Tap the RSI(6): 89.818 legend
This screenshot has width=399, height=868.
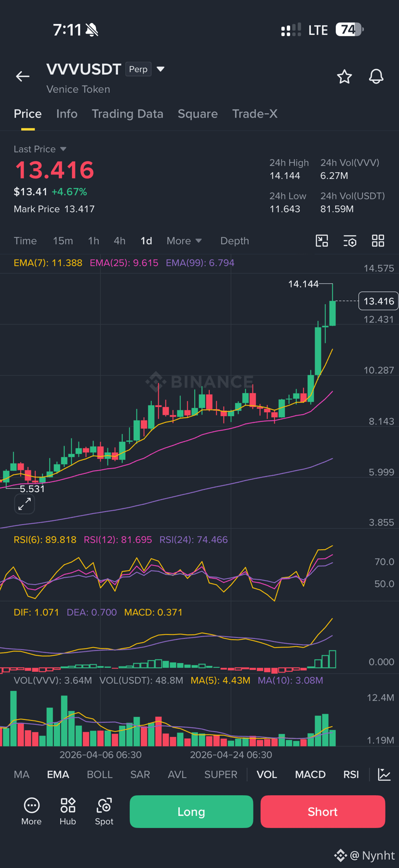tap(45, 540)
